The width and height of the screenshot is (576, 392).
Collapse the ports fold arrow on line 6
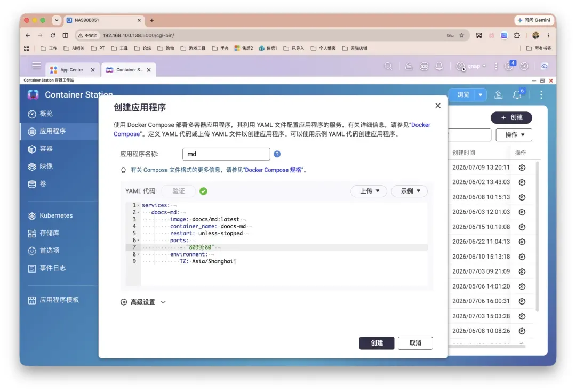tap(139, 241)
